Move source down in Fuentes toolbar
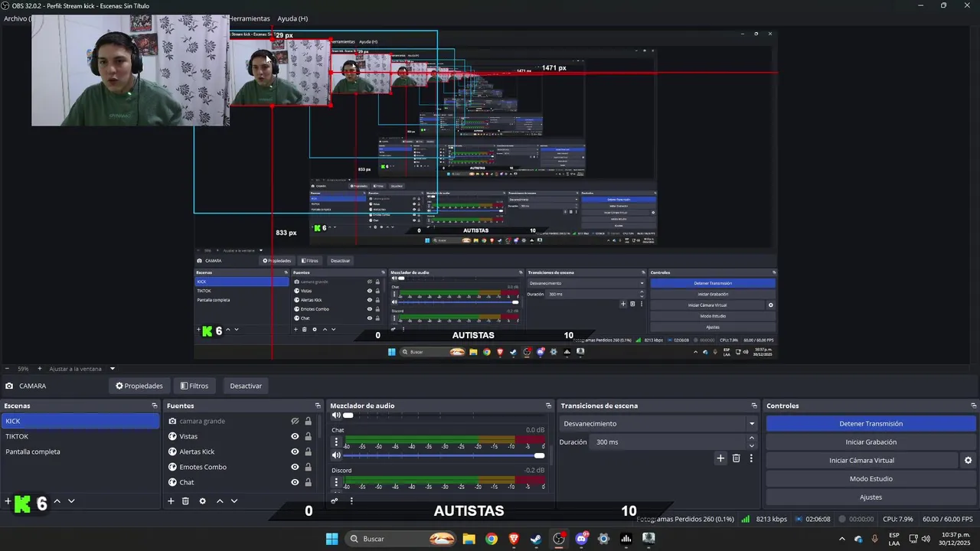 coord(234,501)
